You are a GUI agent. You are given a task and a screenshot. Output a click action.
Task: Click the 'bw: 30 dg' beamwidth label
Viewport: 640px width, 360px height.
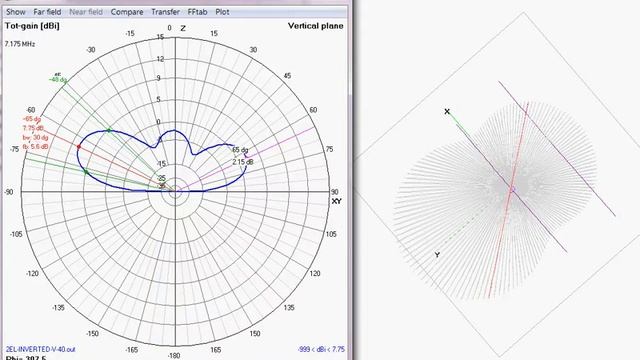[x=35, y=138]
